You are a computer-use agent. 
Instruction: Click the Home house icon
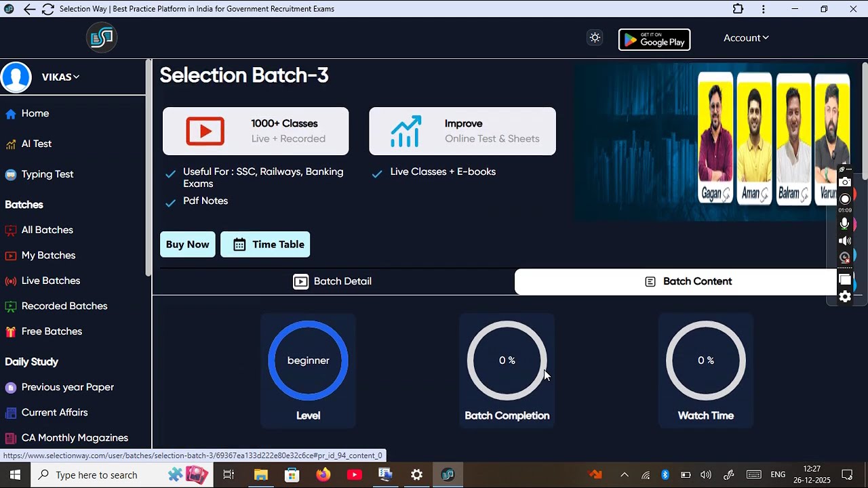11,114
